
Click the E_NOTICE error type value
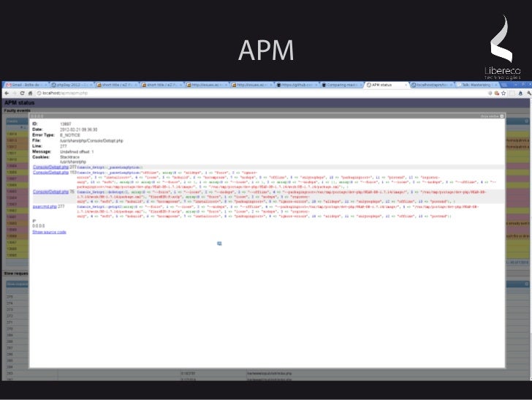click(70, 135)
